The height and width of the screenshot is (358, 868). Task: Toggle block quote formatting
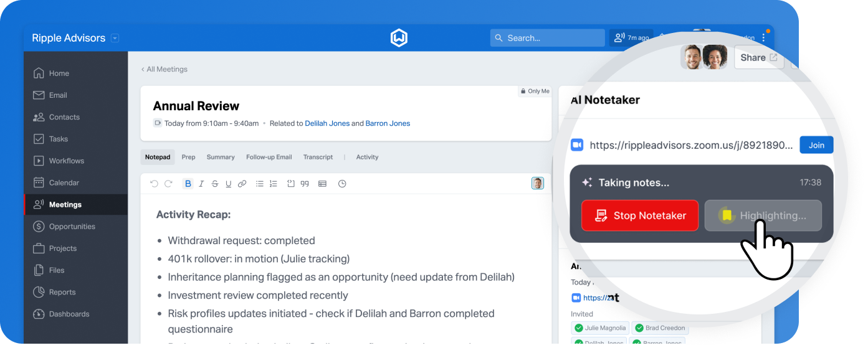305,184
